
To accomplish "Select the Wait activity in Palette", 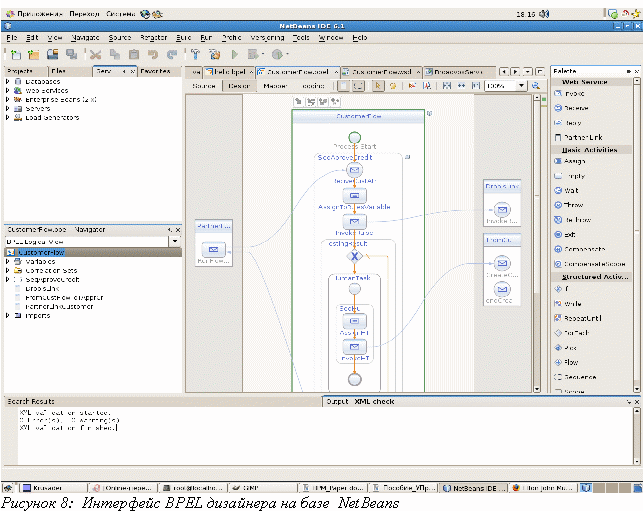I will [x=572, y=189].
